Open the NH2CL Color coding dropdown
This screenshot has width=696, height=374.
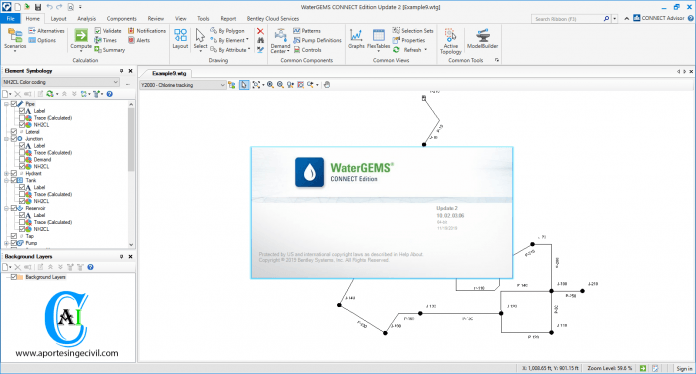pos(61,82)
